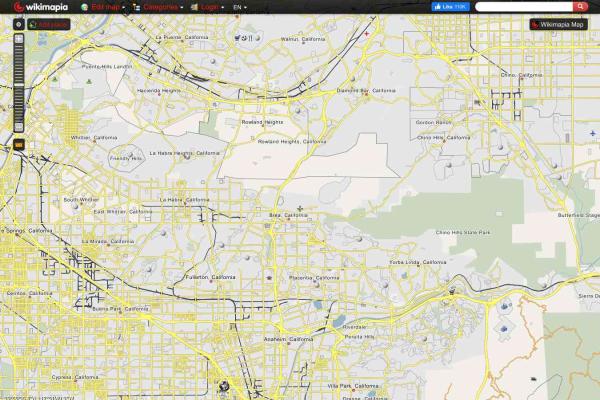Click the zoom slider handle
This screenshot has width=600, height=400.
point(19,85)
